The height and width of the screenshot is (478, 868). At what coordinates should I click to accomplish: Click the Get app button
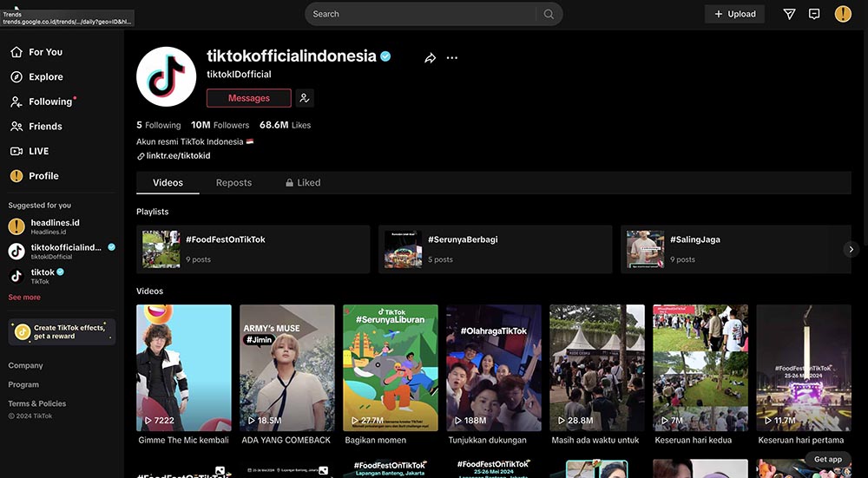click(827, 459)
